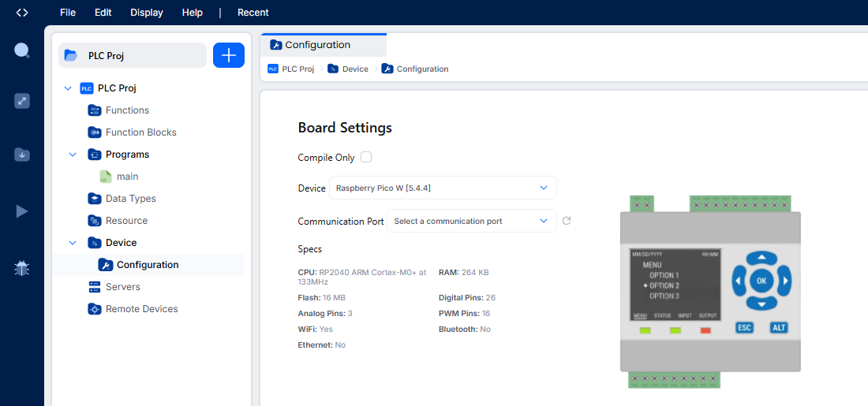Click PLC Proj in the breadcrumb
This screenshot has height=406, width=868.
[x=291, y=69]
